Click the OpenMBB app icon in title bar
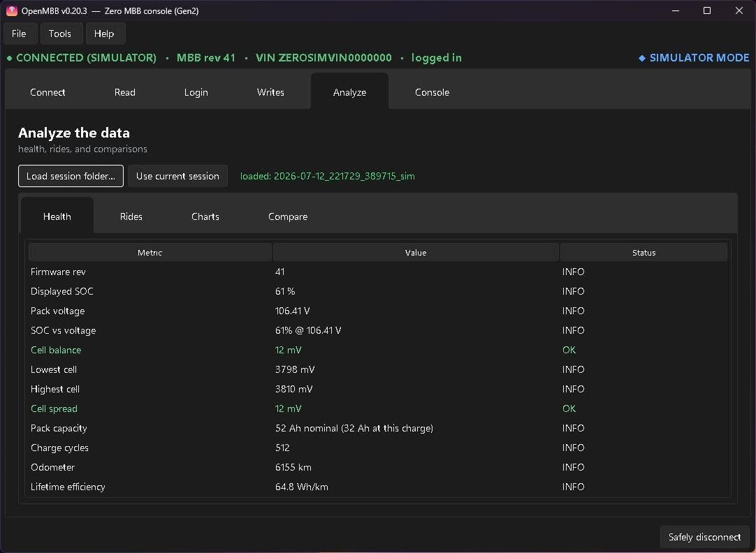 pos(12,10)
